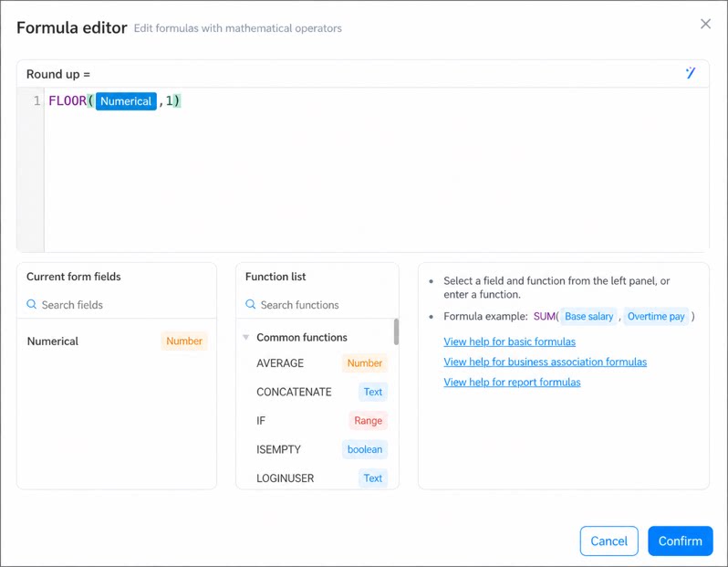Click the Cancel button
The height and width of the screenshot is (567, 728).
pyautogui.click(x=608, y=541)
